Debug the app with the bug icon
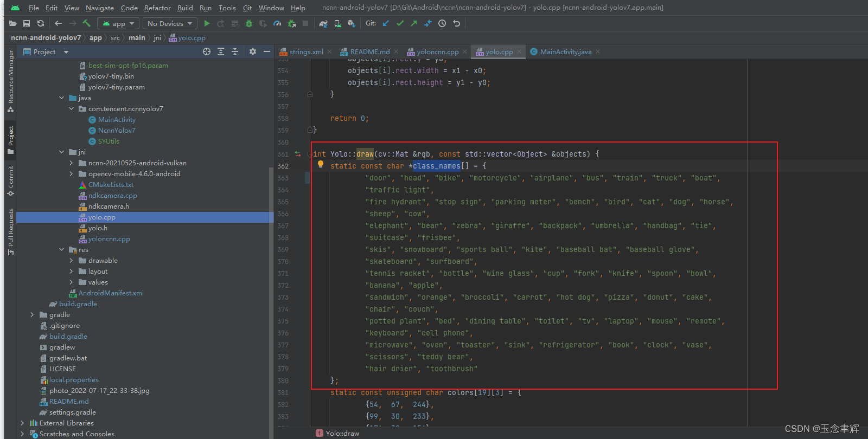The width and height of the screenshot is (868, 439). point(249,23)
